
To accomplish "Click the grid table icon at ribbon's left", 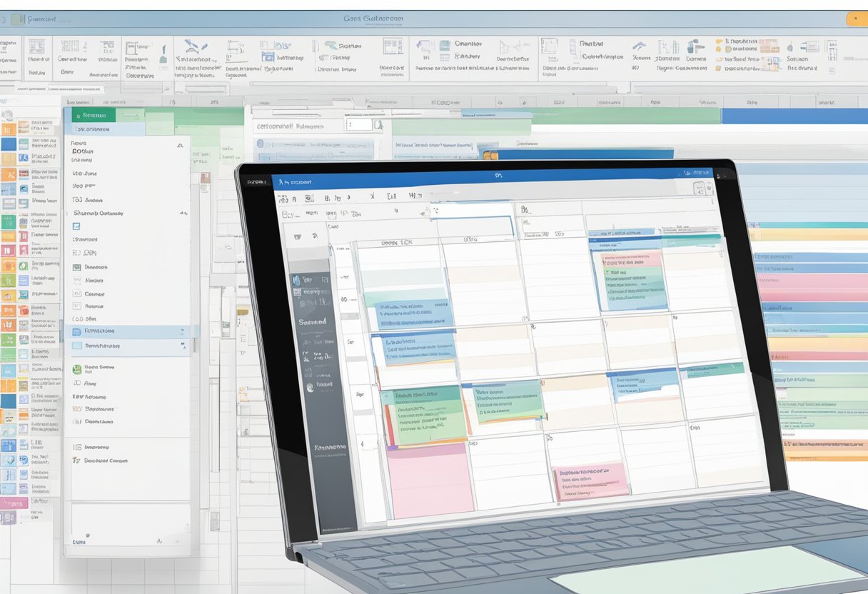I will 36,47.
